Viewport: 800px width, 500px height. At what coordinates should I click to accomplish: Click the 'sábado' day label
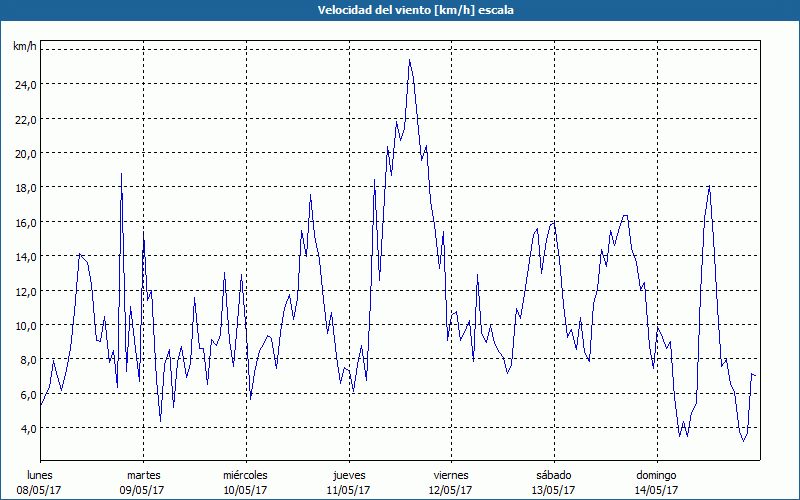coord(553,475)
